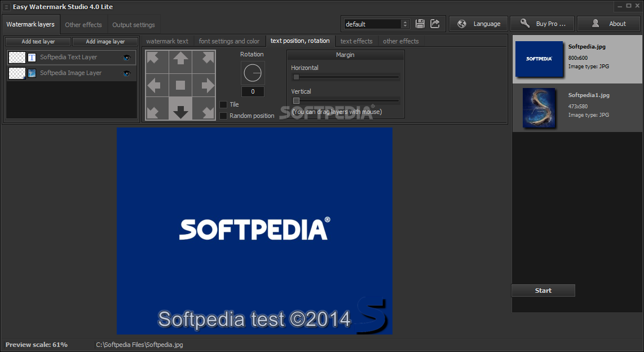The image size is (644, 352).
Task: Hide the Softpedia Text Layer
Action: 126,58
